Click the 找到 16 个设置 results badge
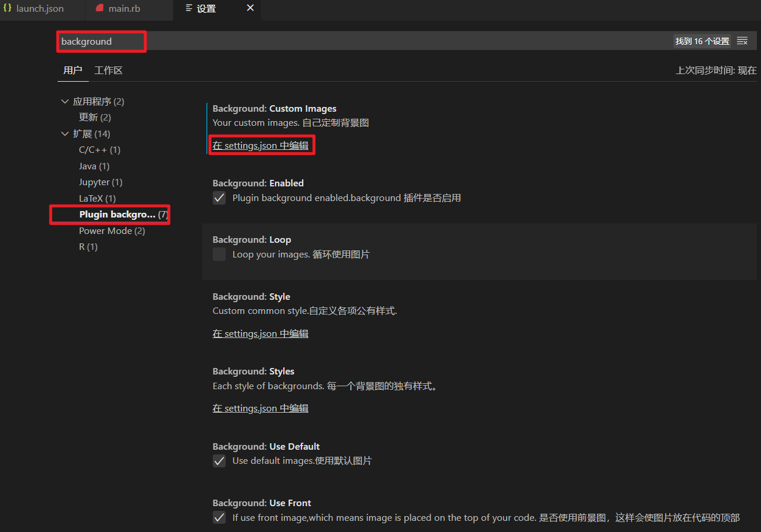Screen dimensions: 761x532 tap(702, 41)
